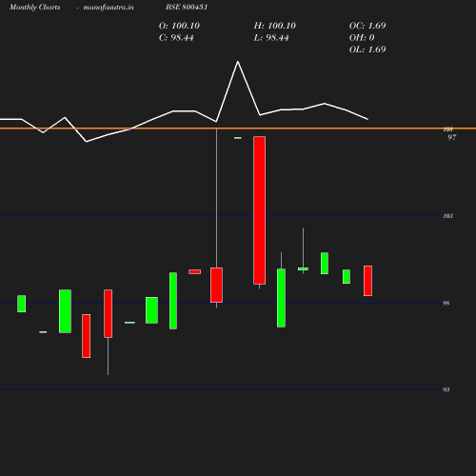Screen dimensions: 476x476
Task: Click the close value "C: 98.44"
Action: tap(176, 38)
